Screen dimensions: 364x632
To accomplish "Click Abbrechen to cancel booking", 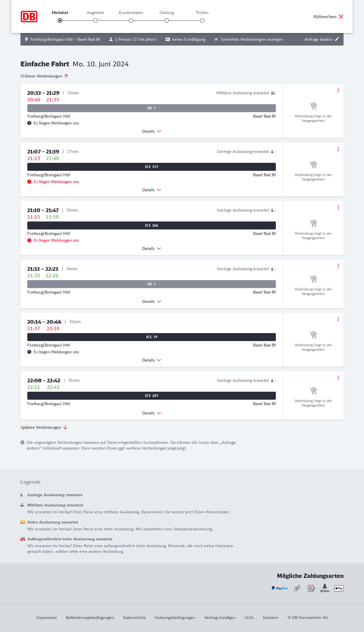I will tap(328, 17).
